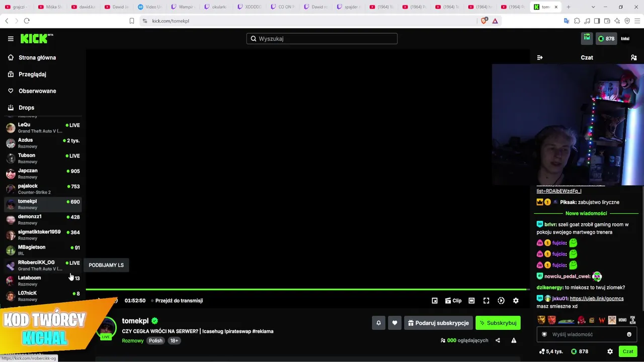
Task: Open the ujeb.link/gocmcs link in chat
Action: [597, 299]
